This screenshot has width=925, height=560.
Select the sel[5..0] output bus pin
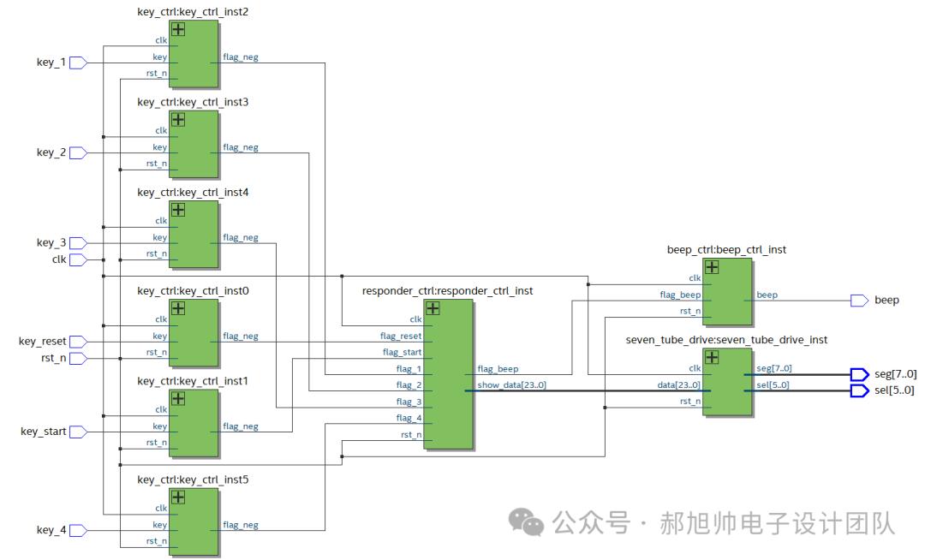click(x=859, y=390)
